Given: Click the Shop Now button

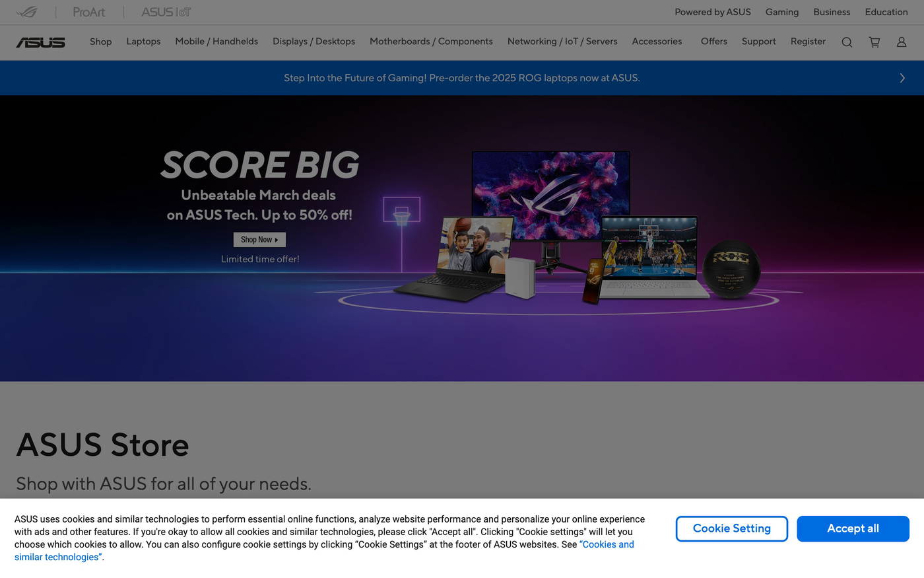Looking at the screenshot, I should point(259,239).
